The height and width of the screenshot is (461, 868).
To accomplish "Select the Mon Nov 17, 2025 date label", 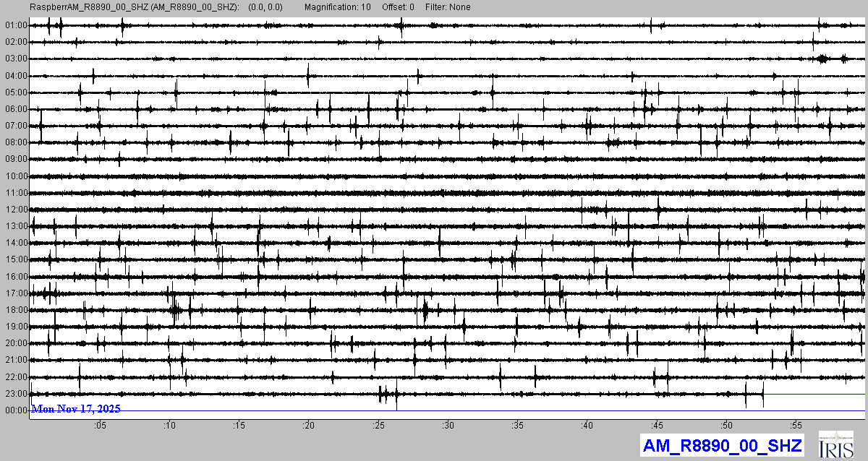I will click(x=76, y=409).
